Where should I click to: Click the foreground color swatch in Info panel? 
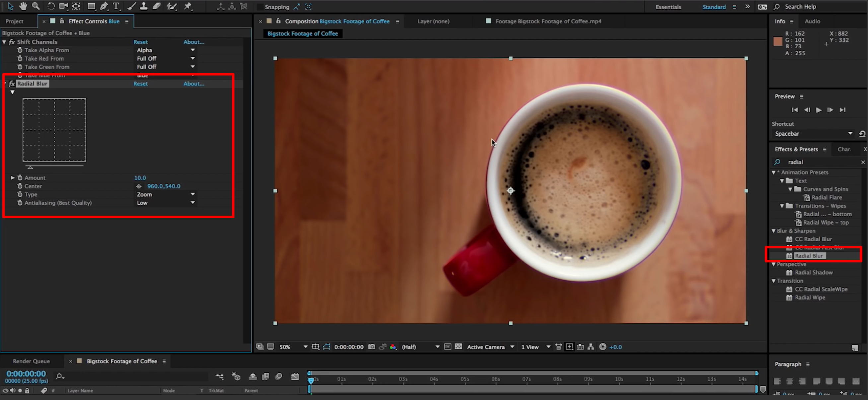pos(778,41)
